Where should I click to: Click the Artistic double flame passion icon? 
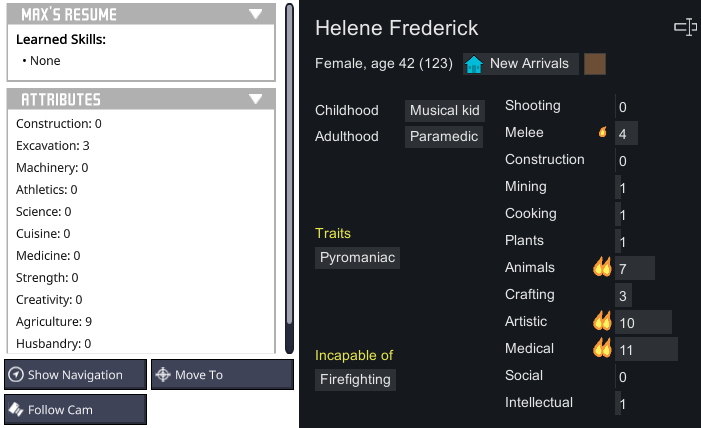(x=602, y=321)
